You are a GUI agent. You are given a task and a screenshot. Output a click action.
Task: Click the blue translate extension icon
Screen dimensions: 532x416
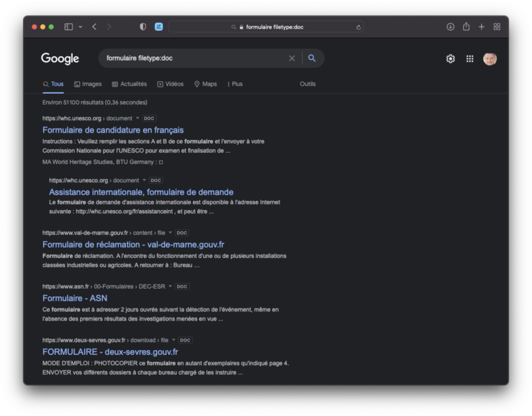(x=158, y=27)
